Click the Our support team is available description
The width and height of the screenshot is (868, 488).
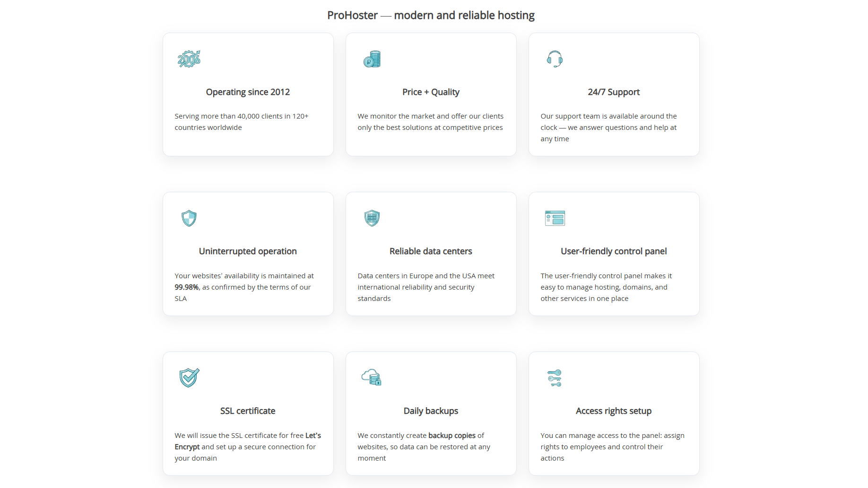[x=609, y=128]
